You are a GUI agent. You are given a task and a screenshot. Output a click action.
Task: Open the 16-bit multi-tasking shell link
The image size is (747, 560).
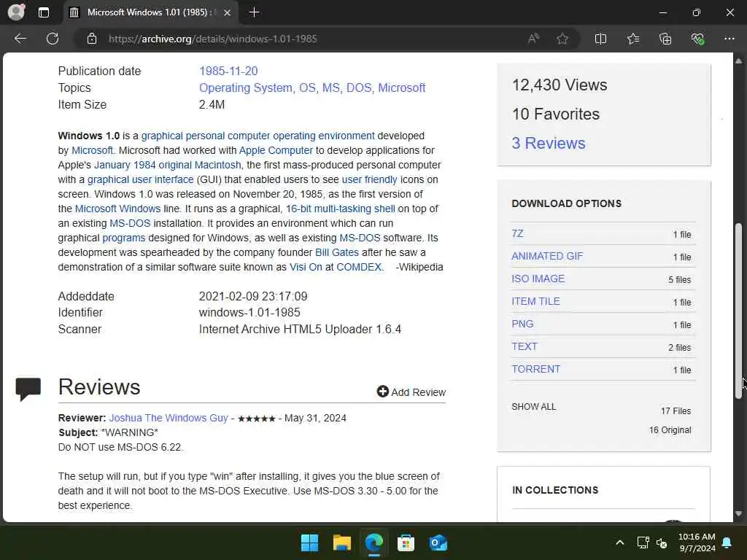click(340, 209)
